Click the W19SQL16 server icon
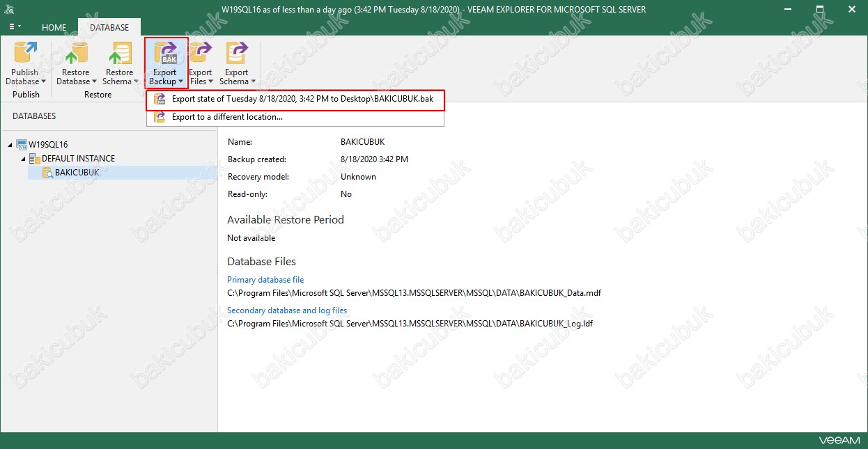 [22, 145]
